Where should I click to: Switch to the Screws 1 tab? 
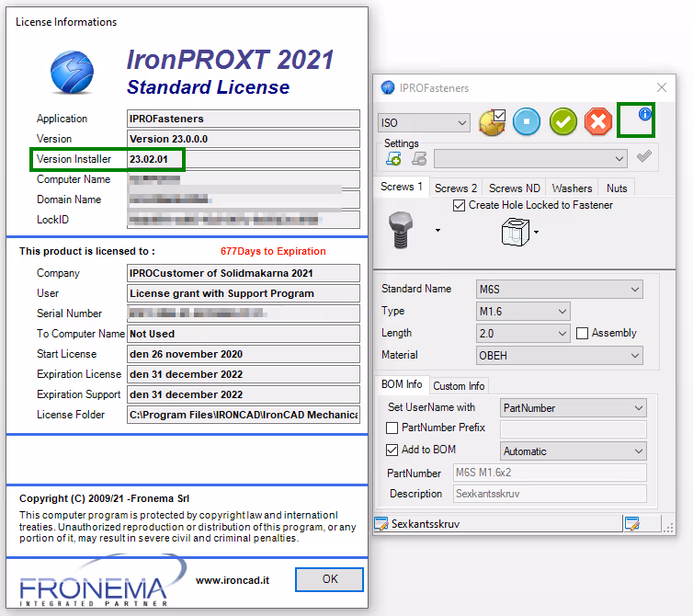point(402,187)
